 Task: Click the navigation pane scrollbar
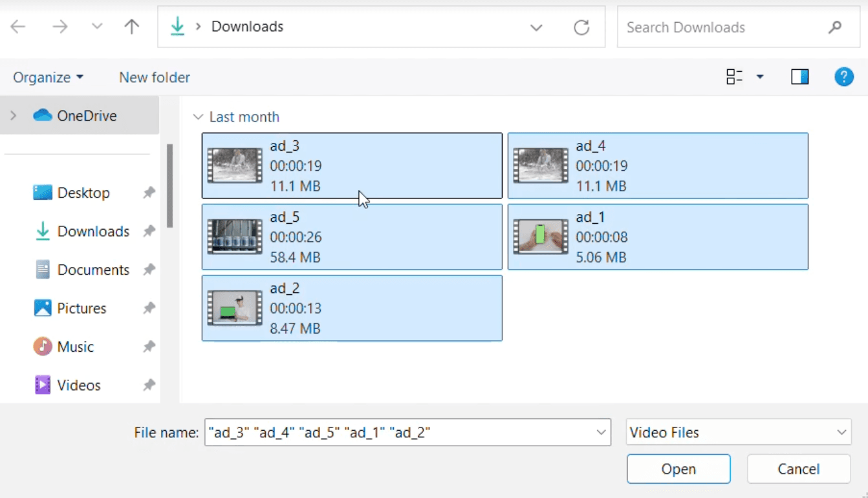(169, 186)
